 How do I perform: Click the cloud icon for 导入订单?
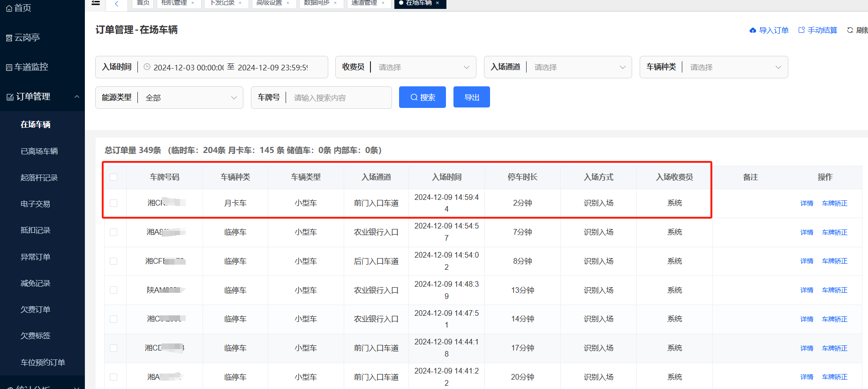click(753, 31)
